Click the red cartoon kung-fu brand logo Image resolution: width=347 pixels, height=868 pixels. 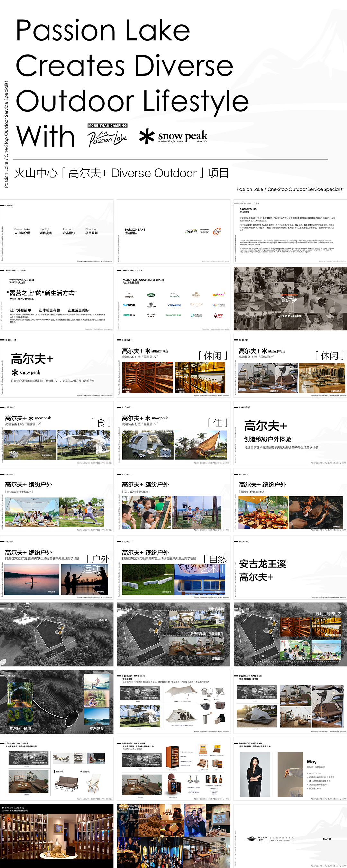(219, 315)
